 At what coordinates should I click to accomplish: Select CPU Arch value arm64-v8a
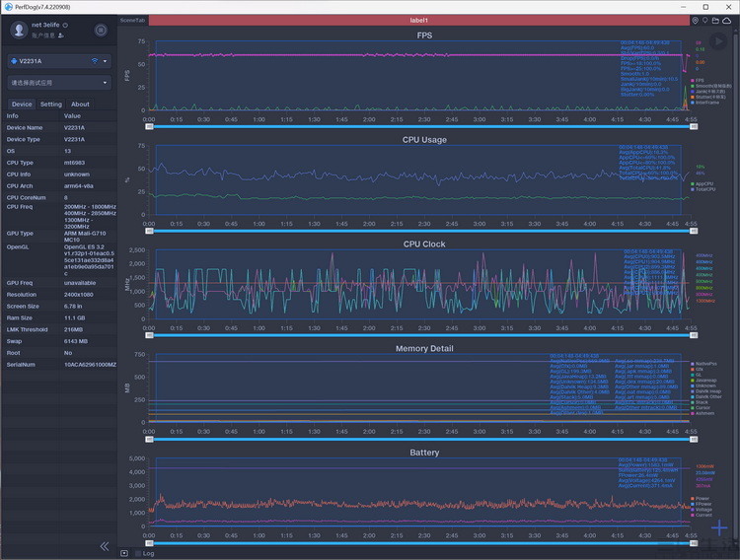coord(78,186)
